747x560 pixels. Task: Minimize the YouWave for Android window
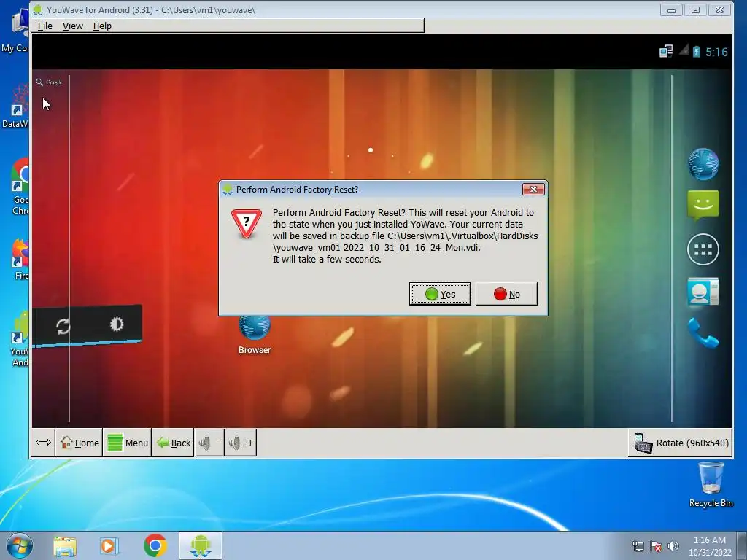pyautogui.click(x=671, y=10)
